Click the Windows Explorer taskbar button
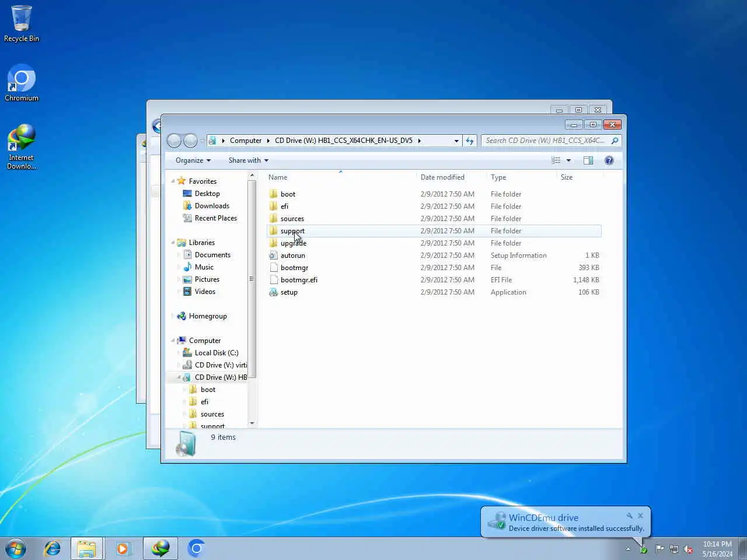Screen dimensions: 747x560 pos(87,549)
